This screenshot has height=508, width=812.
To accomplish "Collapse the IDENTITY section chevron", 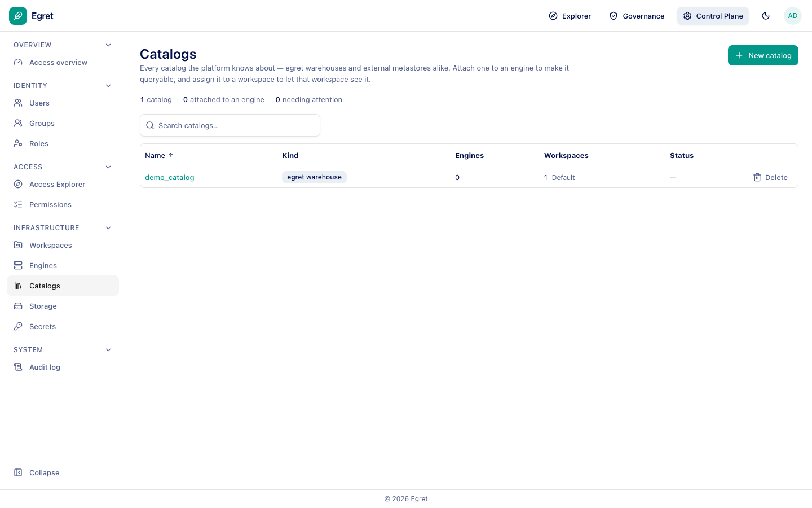I will [108, 86].
